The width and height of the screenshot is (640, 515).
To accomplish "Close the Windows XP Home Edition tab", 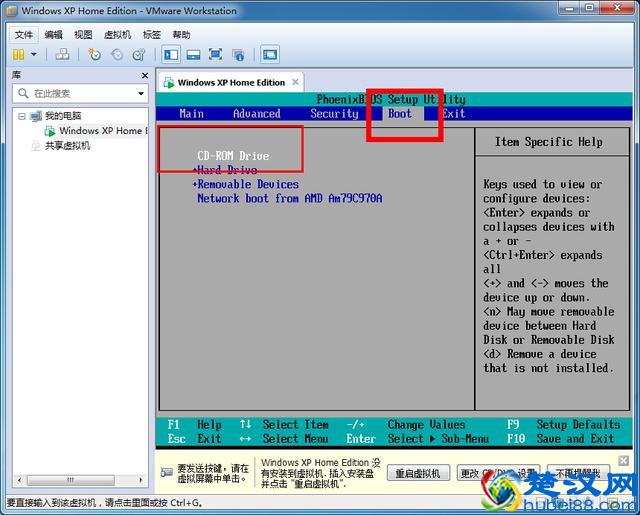I will (x=295, y=82).
